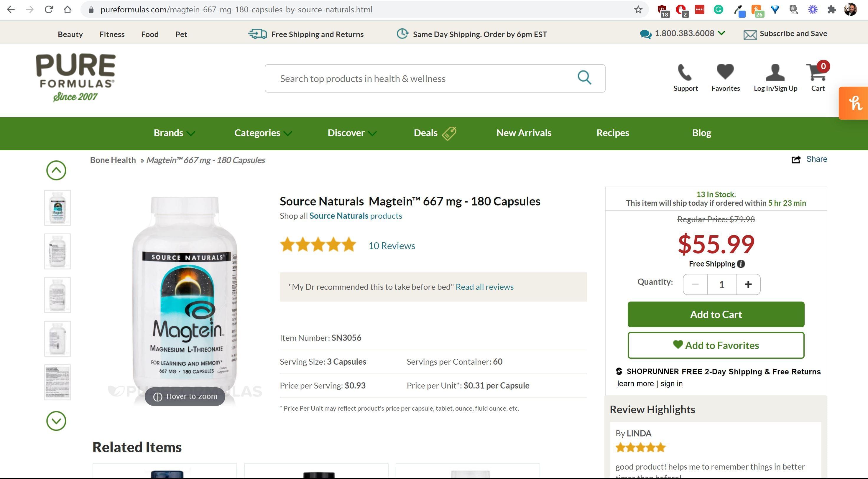Reload the current page
This screenshot has width=868, height=479.
pyautogui.click(x=49, y=9)
